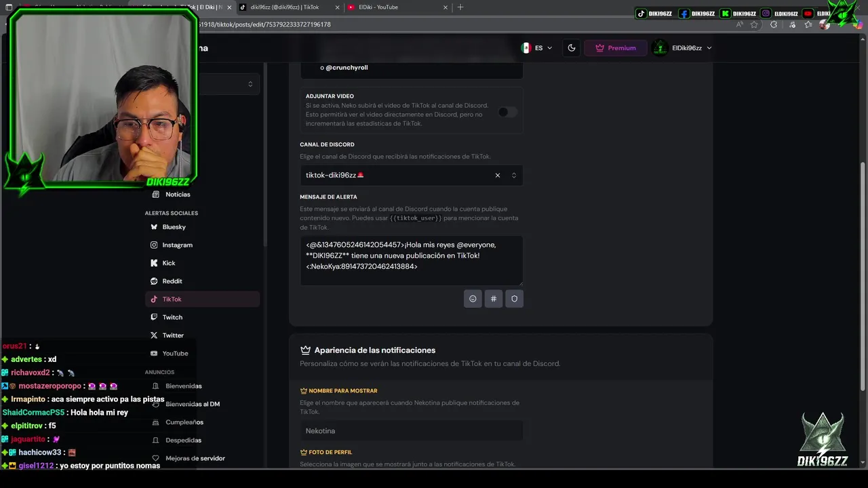868x488 pixels.
Task: Click the Alertas Sociales section header
Action: point(171,213)
